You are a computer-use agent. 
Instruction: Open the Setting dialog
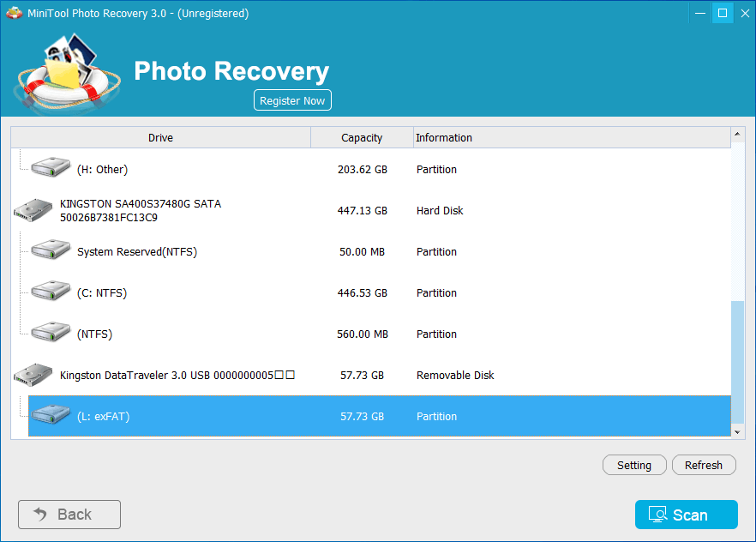click(634, 465)
